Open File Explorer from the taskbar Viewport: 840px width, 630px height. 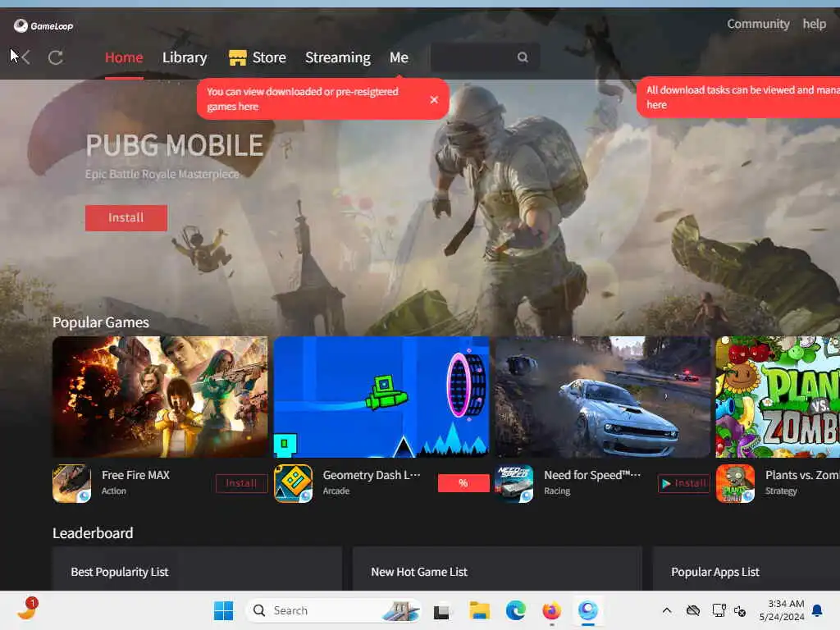[x=479, y=610]
